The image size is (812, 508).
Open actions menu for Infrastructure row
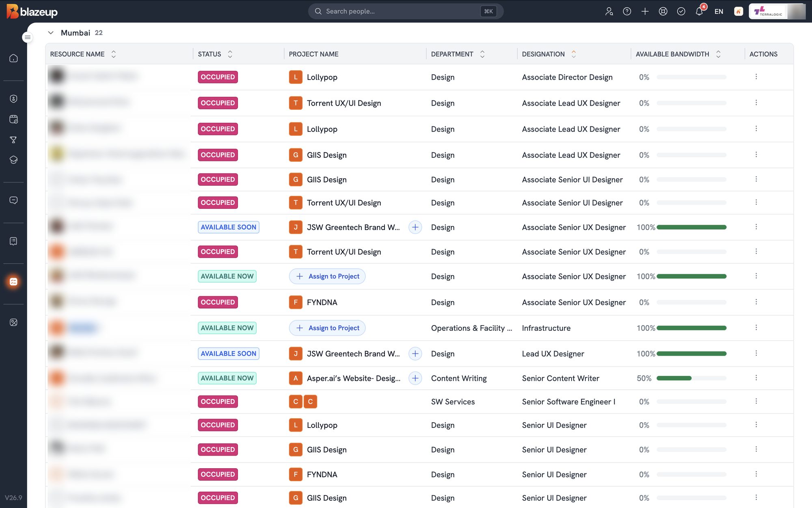[x=756, y=328]
